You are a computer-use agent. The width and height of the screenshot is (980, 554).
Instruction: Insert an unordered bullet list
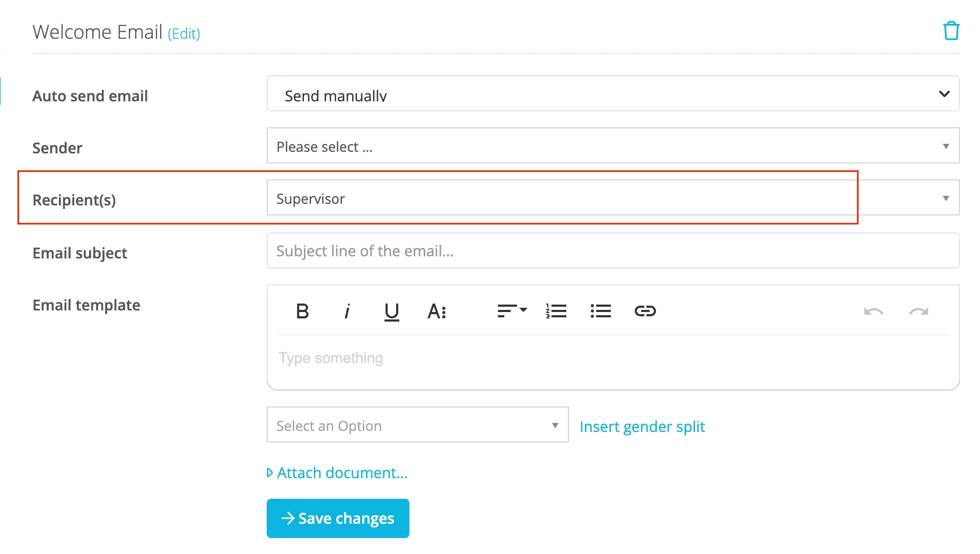[x=601, y=311]
